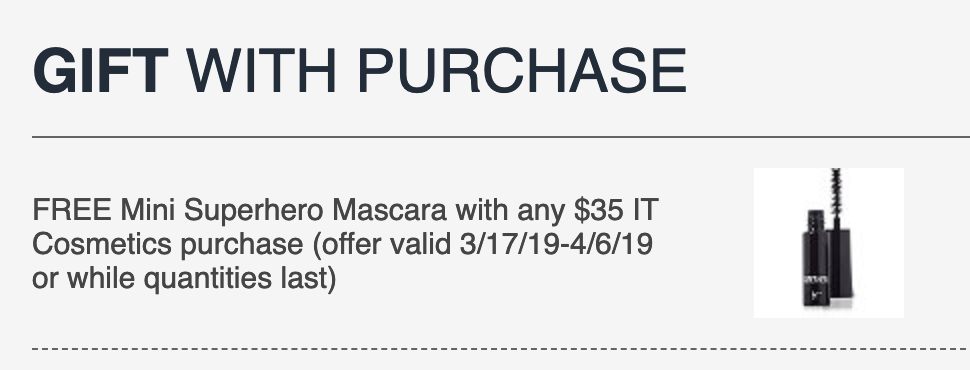Click the word 'purchase' in the offer text

[242, 245]
